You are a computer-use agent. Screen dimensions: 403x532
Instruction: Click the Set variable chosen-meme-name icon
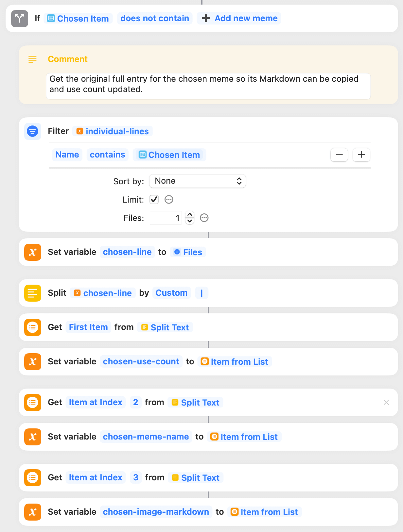33,437
